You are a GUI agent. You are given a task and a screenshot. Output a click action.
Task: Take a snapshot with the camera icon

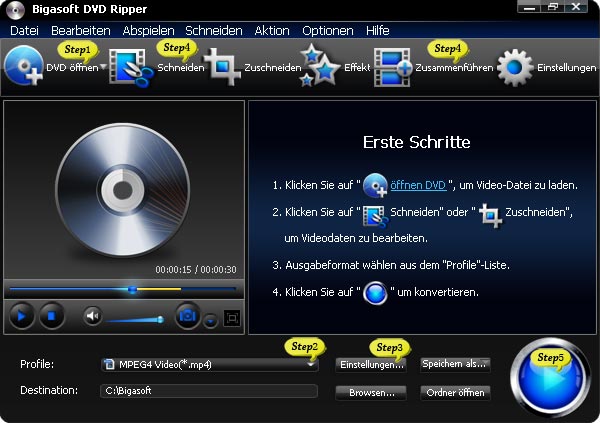(187, 316)
